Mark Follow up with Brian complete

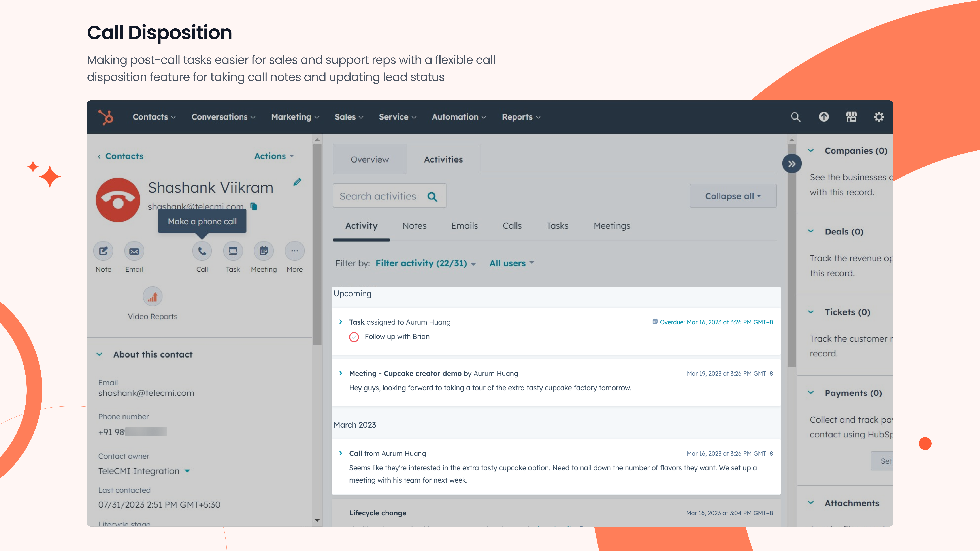click(354, 337)
